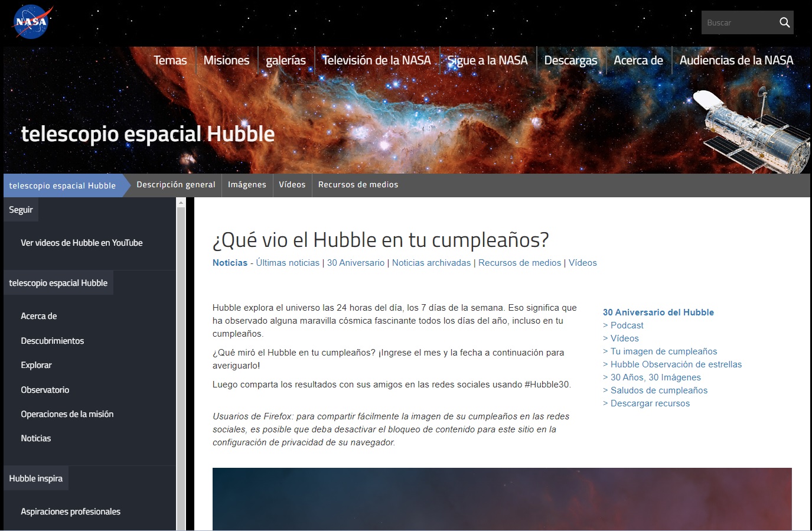
Task: Switch to the Imágenes tab
Action: [x=247, y=185]
